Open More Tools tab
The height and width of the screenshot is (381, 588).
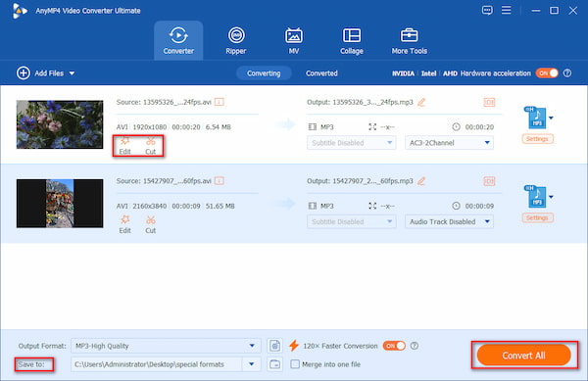pyautogui.click(x=409, y=40)
